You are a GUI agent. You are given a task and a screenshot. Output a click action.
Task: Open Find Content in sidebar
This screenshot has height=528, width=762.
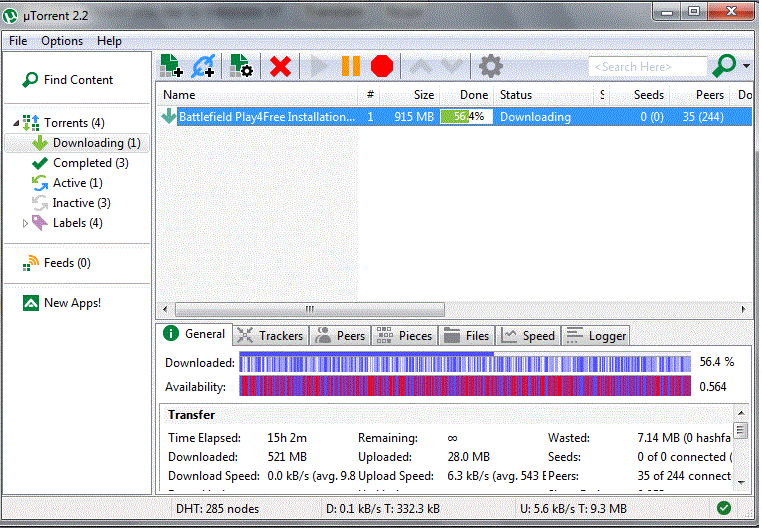coord(78,80)
